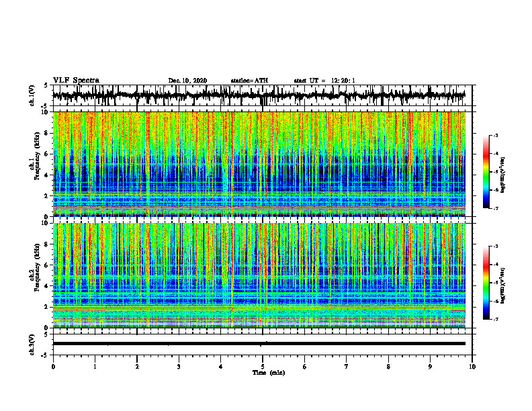Click the ch.1 waveform trace panel

tap(263, 95)
